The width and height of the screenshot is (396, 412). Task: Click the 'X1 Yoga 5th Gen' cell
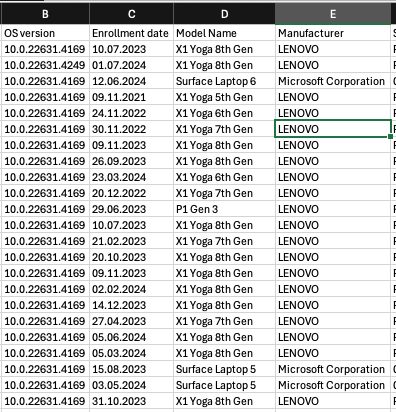coord(225,97)
